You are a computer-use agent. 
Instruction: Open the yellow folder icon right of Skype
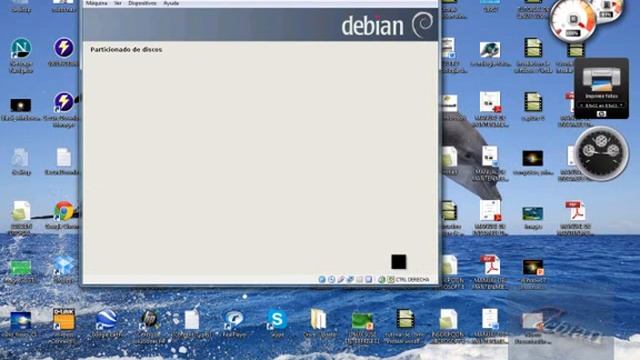click(319, 319)
